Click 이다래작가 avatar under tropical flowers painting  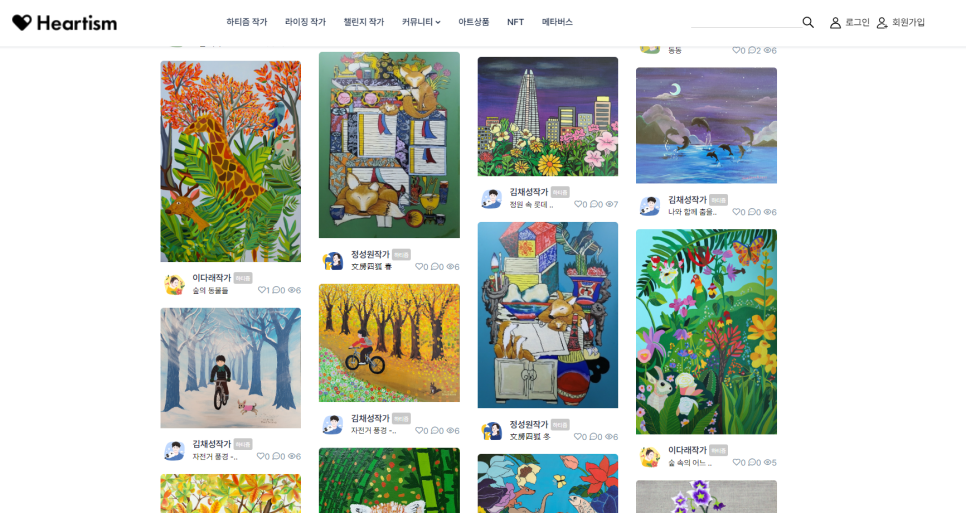(650, 456)
